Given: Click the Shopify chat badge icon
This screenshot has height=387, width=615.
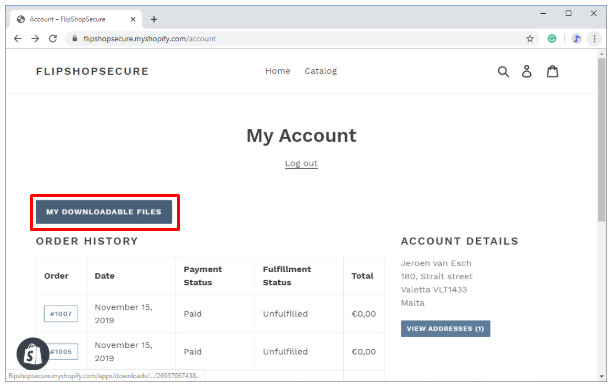Looking at the screenshot, I should [x=33, y=354].
